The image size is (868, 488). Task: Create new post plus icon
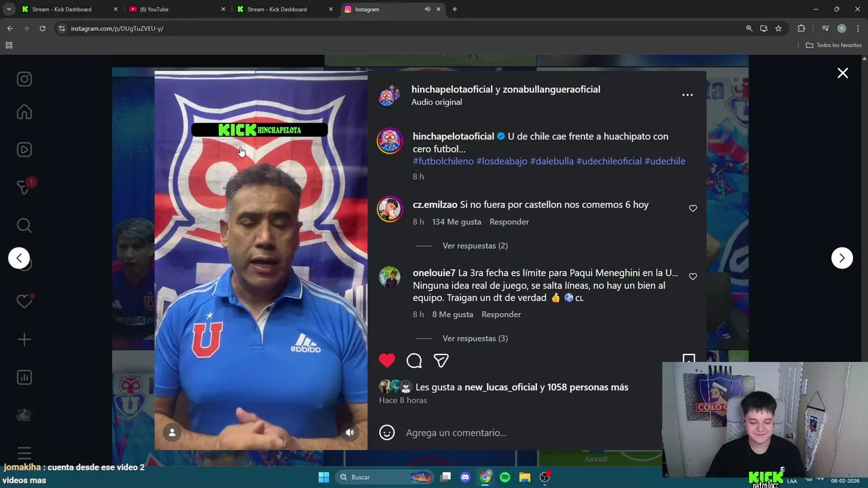click(x=24, y=340)
